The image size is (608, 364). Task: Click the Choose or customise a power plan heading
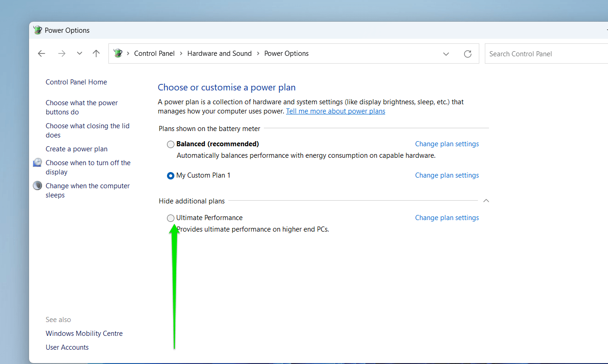coord(227,88)
